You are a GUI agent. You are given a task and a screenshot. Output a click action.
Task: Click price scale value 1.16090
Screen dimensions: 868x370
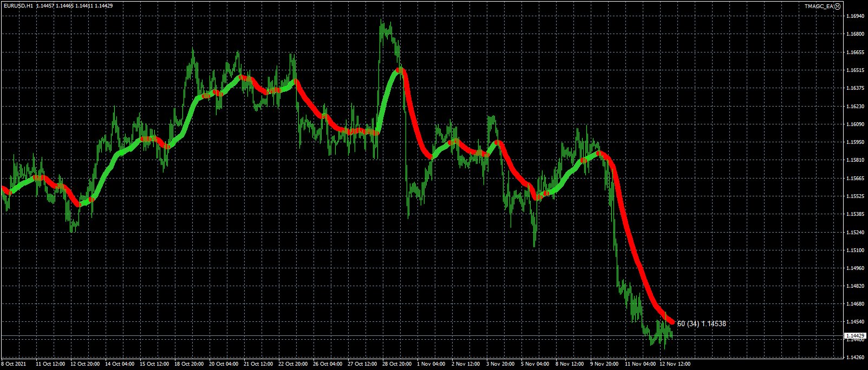click(x=855, y=124)
